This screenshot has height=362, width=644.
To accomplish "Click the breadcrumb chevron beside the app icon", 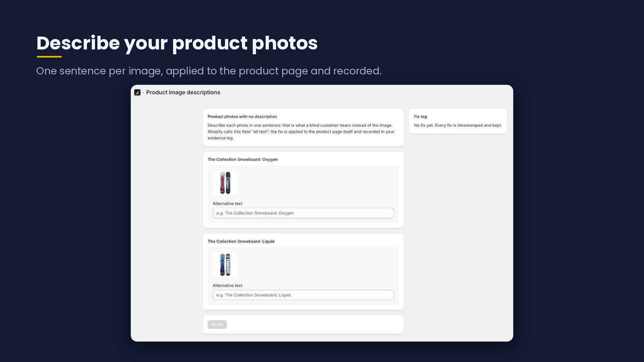I will (x=143, y=93).
